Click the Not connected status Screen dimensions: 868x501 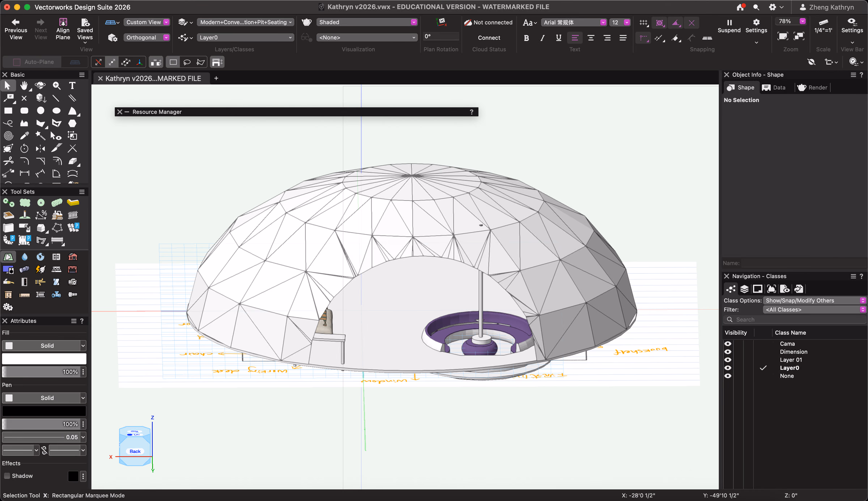coord(489,22)
